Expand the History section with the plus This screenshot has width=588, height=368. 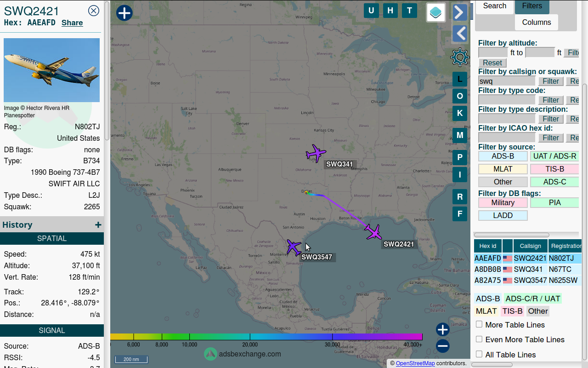tap(98, 224)
